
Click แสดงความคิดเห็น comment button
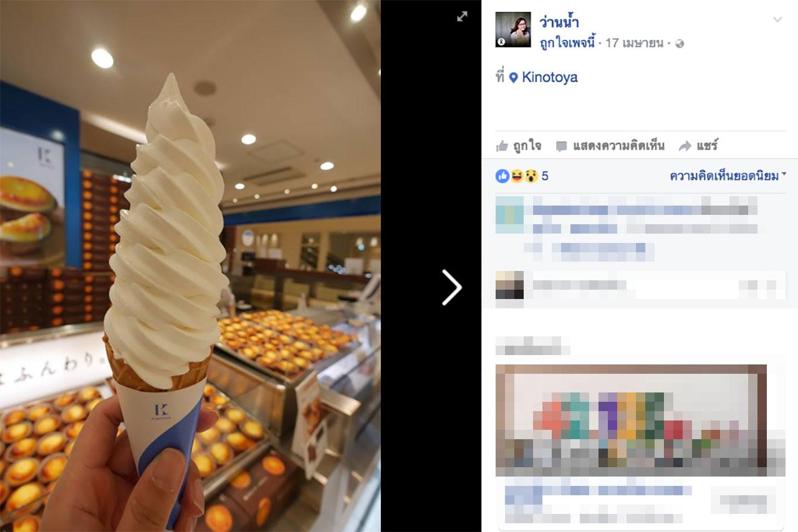click(x=610, y=146)
